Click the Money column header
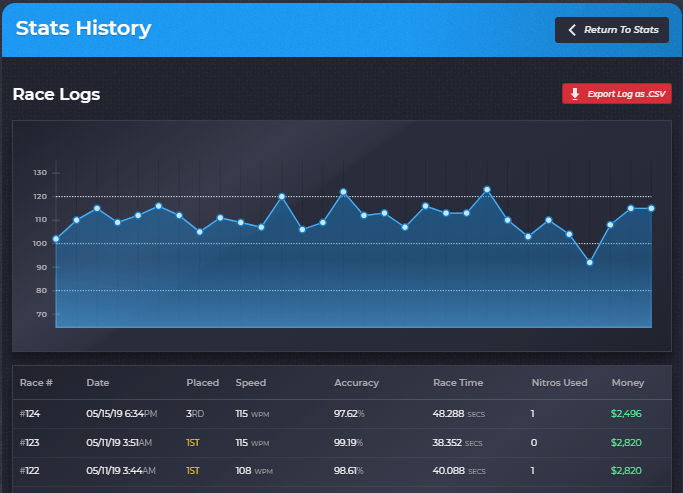The height and width of the screenshot is (493, 683). 628,383
